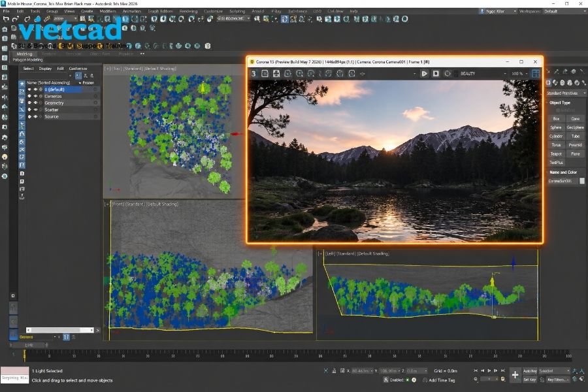
Task: Toggle visibility eye of Geometry layer
Action: (35, 103)
